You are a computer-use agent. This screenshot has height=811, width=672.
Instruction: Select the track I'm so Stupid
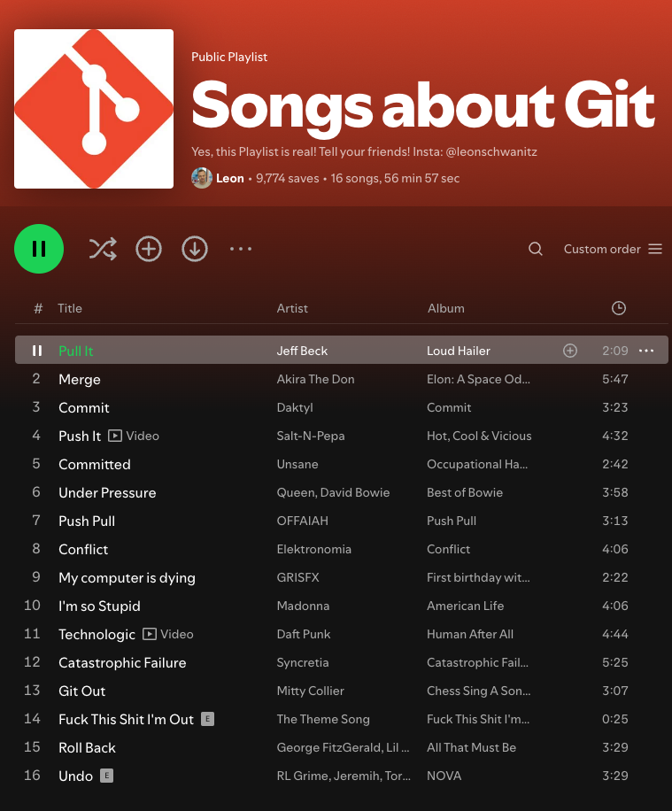(99, 606)
